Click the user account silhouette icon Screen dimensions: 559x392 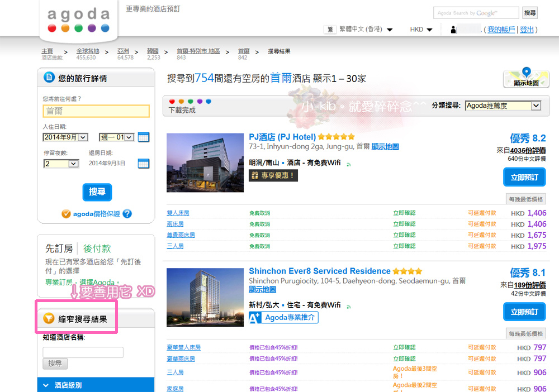coord(453,30)
